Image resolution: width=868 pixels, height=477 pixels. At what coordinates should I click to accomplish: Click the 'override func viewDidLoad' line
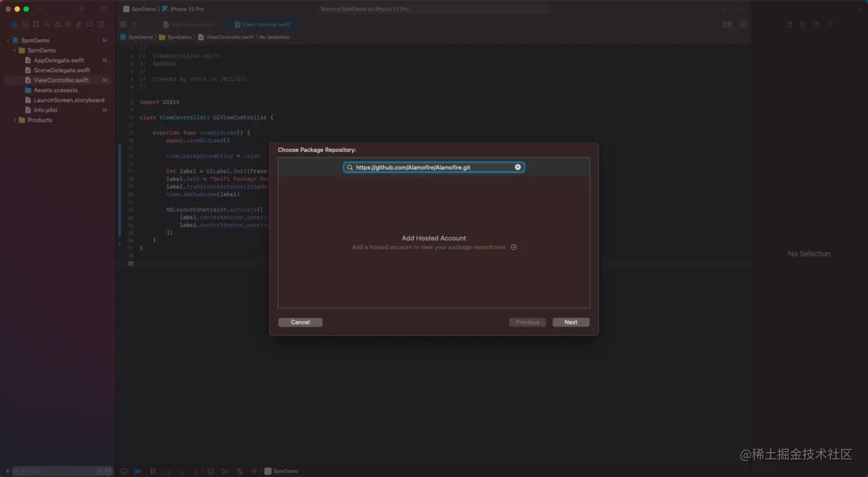201,133
